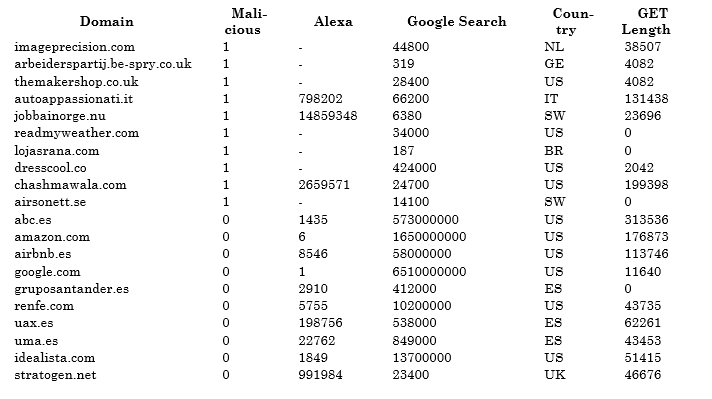Click the Google Search column header
Screen dimensions: 712x399
click(456, 21)
